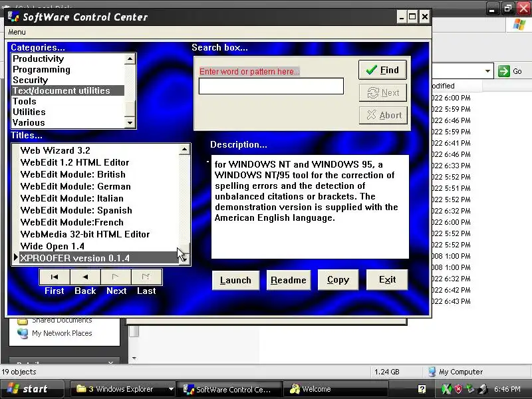Click the Last title navigation icon
The width and height of the screenshot is (532, 399).
[x=146, y=277]
